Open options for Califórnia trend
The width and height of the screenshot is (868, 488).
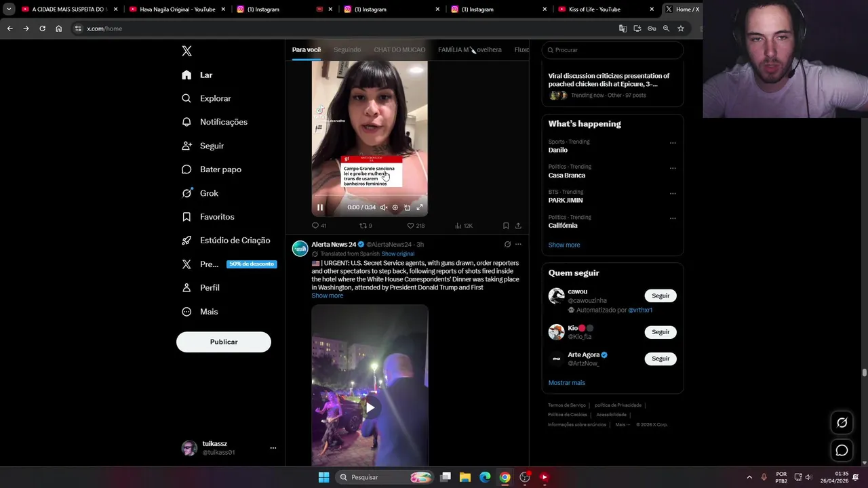[673, 218]
